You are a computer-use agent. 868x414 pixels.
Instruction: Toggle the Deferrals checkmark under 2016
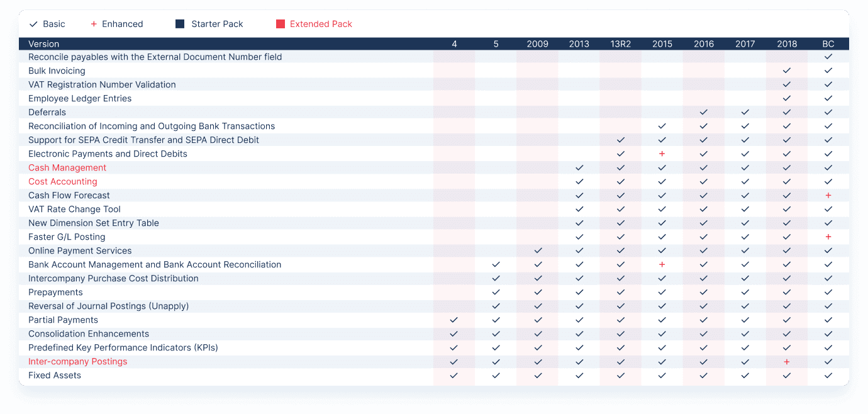[703, 112]
